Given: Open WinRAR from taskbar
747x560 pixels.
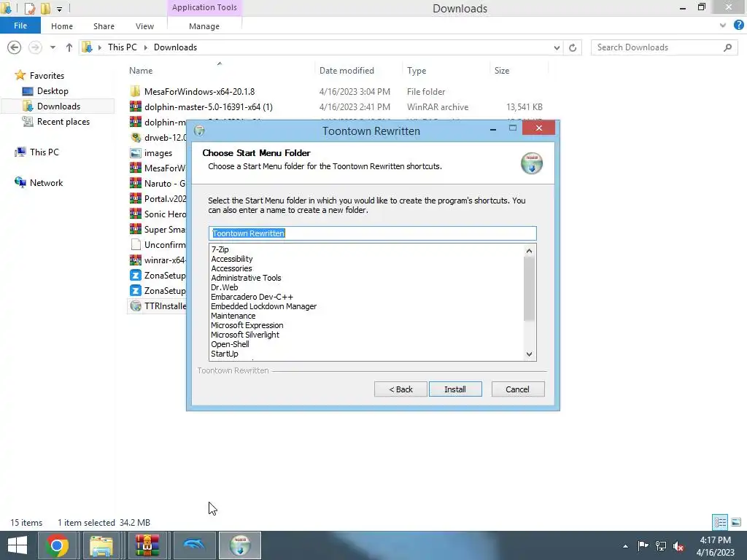Looking at the screenshot, I should (x=148, y=545).
